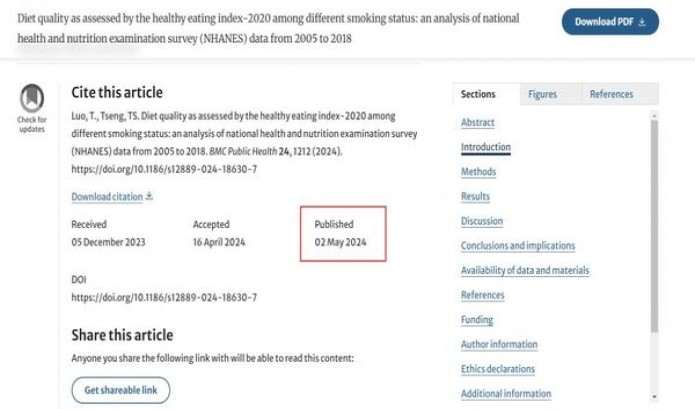Jump to the Discussion section
The image size is (695, 409).
(482, 221)
